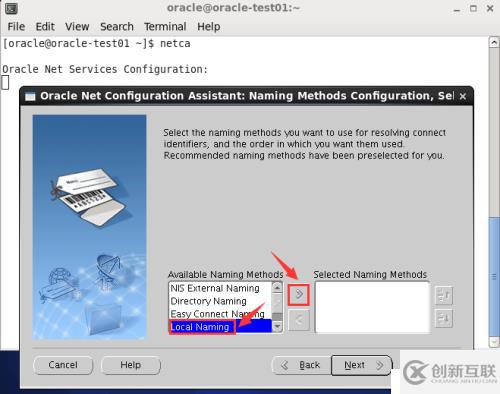
Task: Open the Help menu in terminal
Action: (208, 27)
